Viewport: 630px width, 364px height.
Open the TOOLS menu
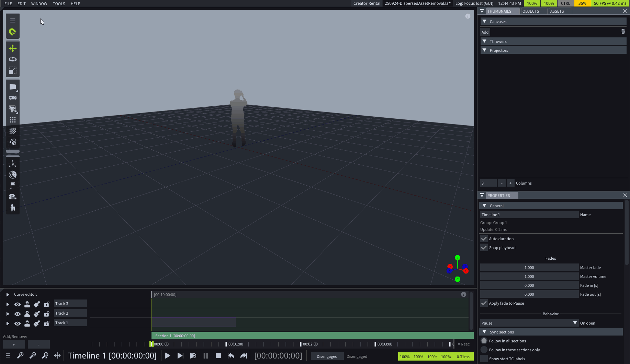click(x=59, y=4)
